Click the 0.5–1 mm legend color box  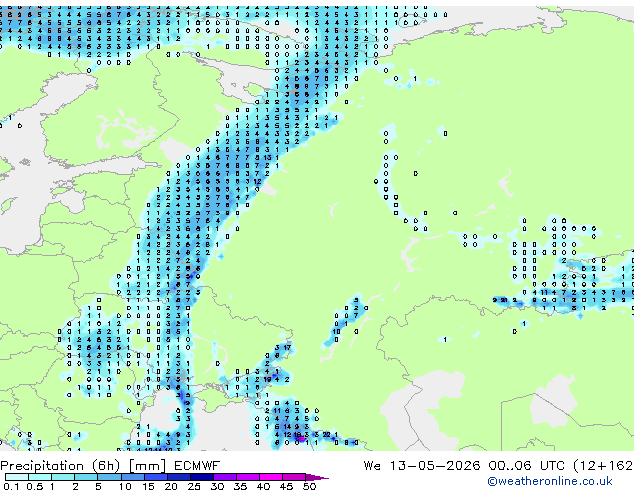point(40,477)
